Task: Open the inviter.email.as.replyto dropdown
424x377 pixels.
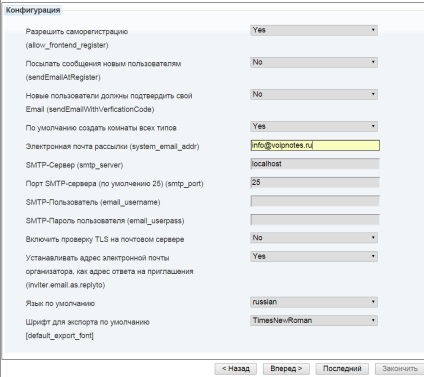Action: (314, 256)
